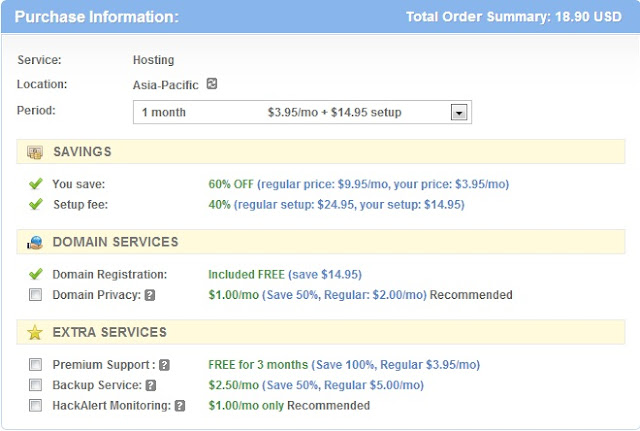The width and height of the screenshot is (640, 431).
Task: Enable the Domain Privacy checkbox
Action: [36, 295]
